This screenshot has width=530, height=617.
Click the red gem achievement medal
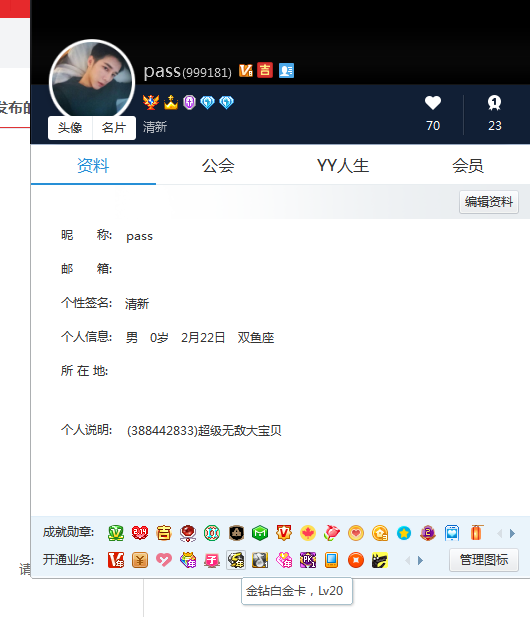[x=188, y=533]
